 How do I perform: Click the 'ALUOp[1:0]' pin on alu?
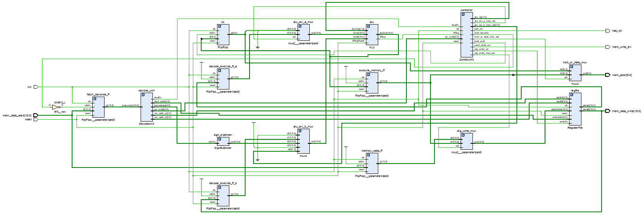coord(358,29)
